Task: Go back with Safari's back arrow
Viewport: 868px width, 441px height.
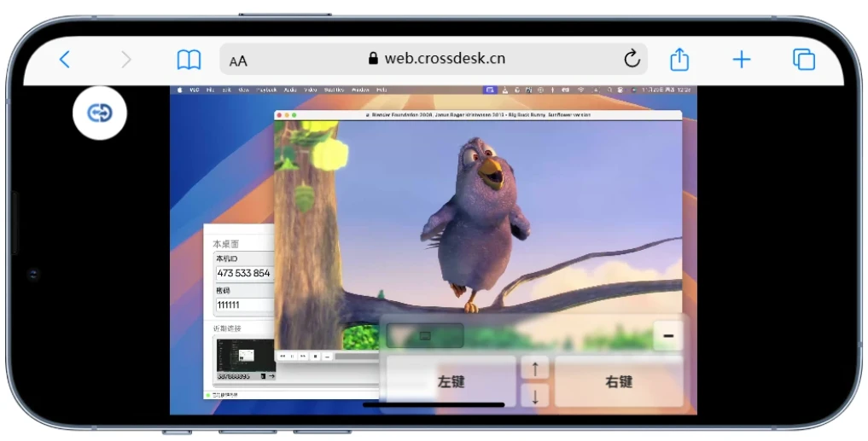Action: pos(65,60)
